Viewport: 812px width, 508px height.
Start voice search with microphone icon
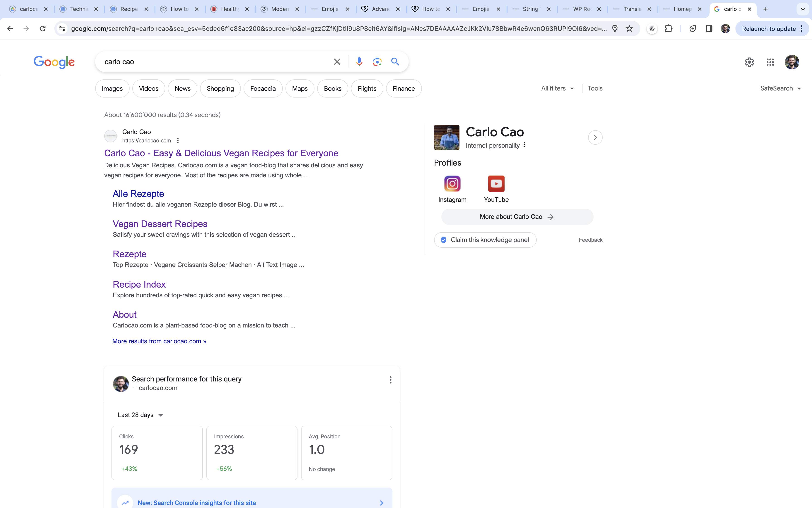coord(359,62)
